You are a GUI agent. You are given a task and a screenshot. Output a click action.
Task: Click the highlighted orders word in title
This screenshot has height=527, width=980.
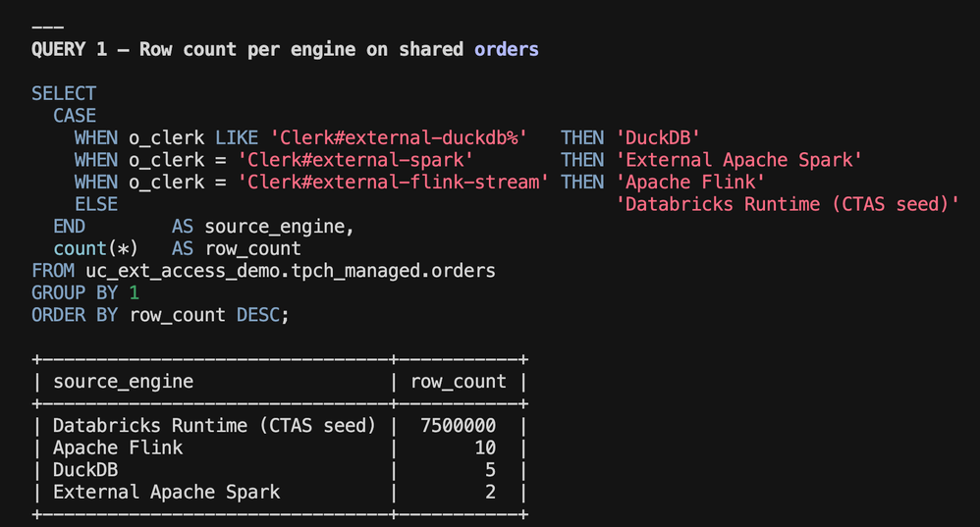point(507,49)
